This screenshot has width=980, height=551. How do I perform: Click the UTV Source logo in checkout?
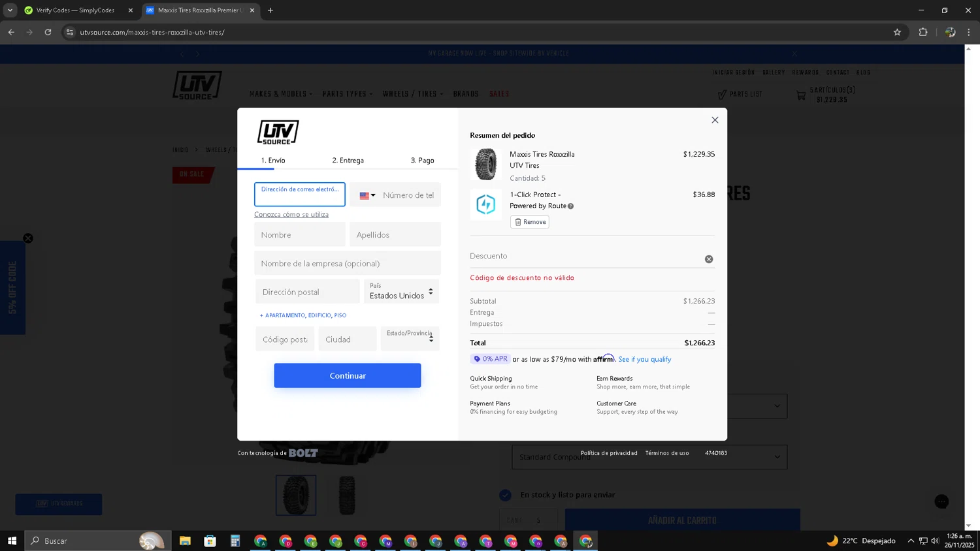click(278, 133)
